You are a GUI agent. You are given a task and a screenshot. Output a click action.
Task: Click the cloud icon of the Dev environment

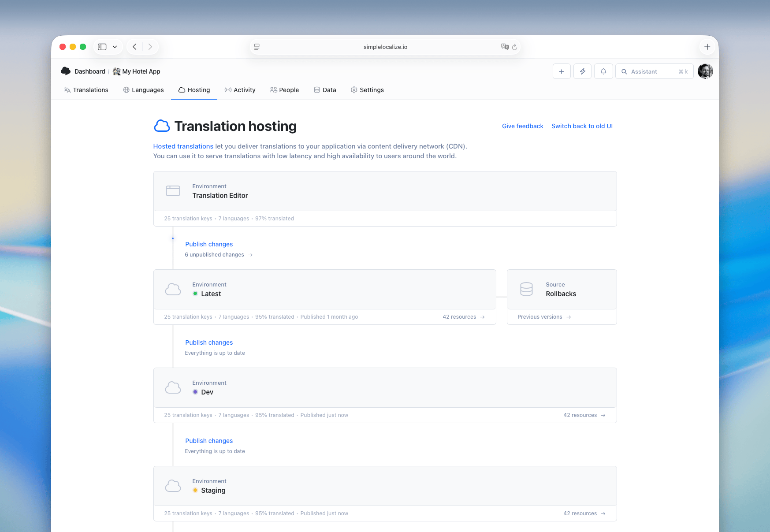173,387
